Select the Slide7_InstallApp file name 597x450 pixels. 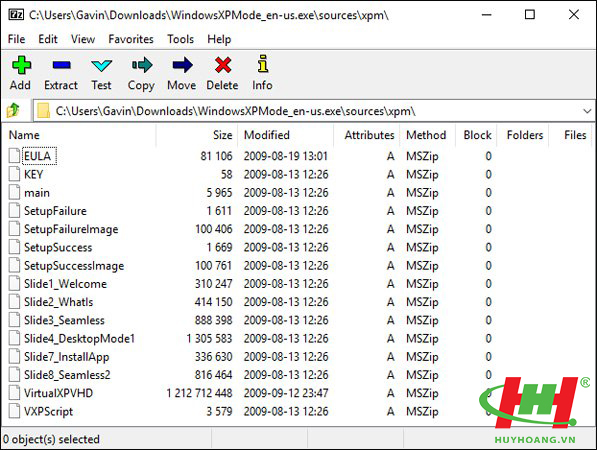(x=67, y=357)
